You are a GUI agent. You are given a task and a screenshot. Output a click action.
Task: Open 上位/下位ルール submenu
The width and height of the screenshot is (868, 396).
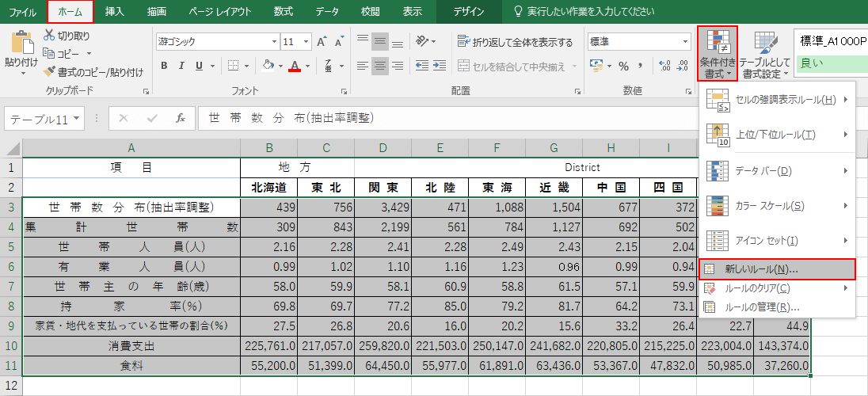coord(778,134)
